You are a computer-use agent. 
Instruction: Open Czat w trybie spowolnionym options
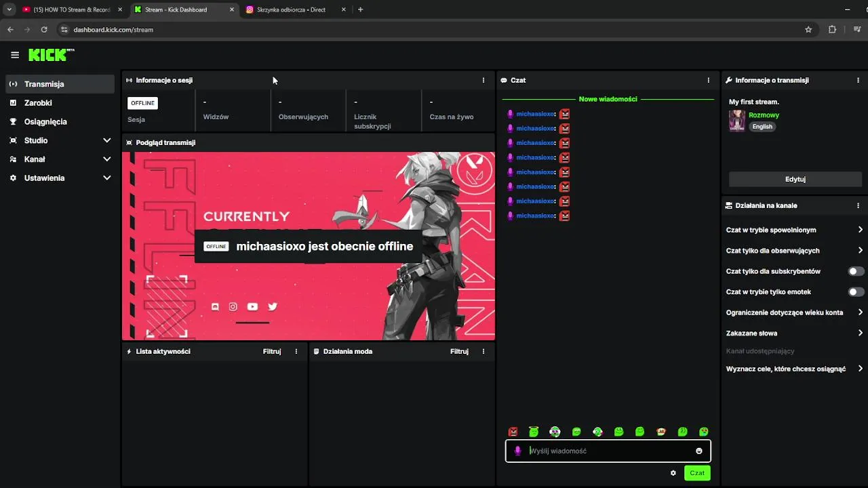795,230
